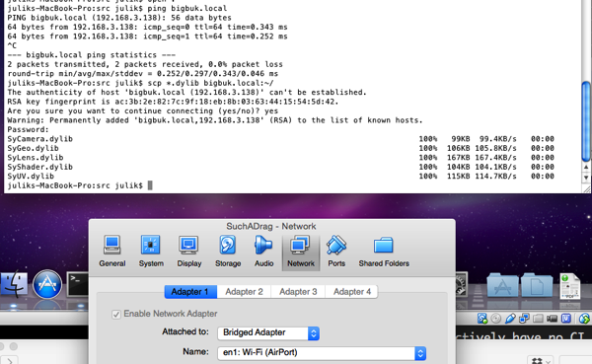Open the Applications folder stack in Dock
This screenshot has height=364, width=592.
click(x=502, y=285)
